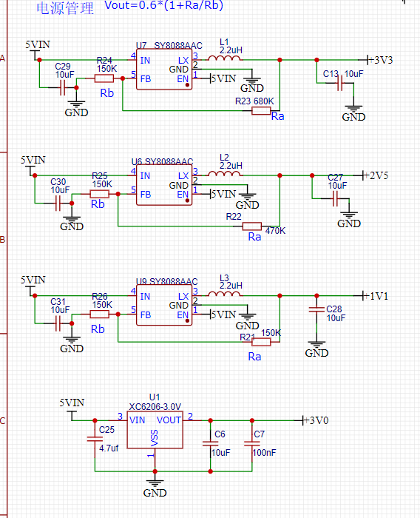Select capacitor C13 10uF symbol
The image size is (420, 518).
click(x=339, y=83)
